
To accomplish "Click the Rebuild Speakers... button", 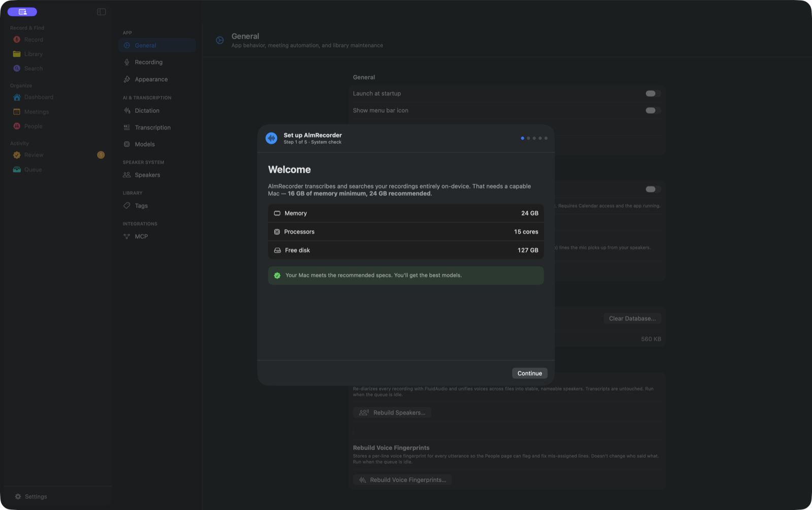I will pos(392,412).
